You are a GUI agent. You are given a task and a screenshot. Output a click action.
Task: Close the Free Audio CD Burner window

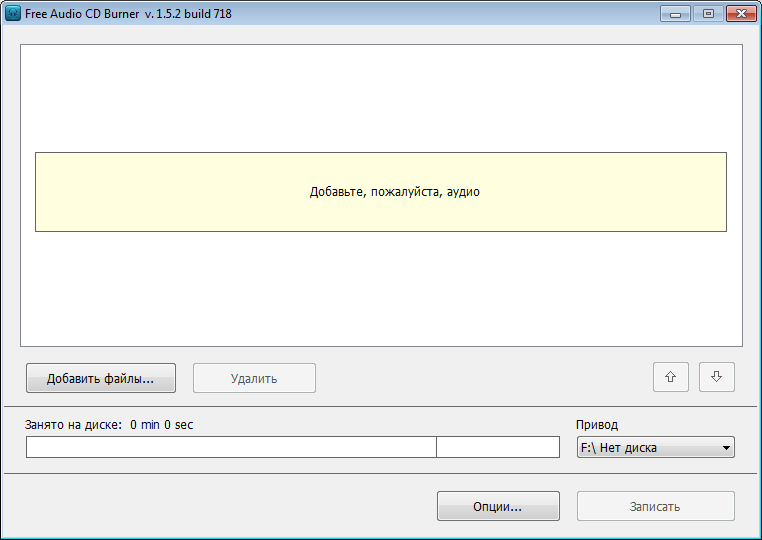[742, 14]
